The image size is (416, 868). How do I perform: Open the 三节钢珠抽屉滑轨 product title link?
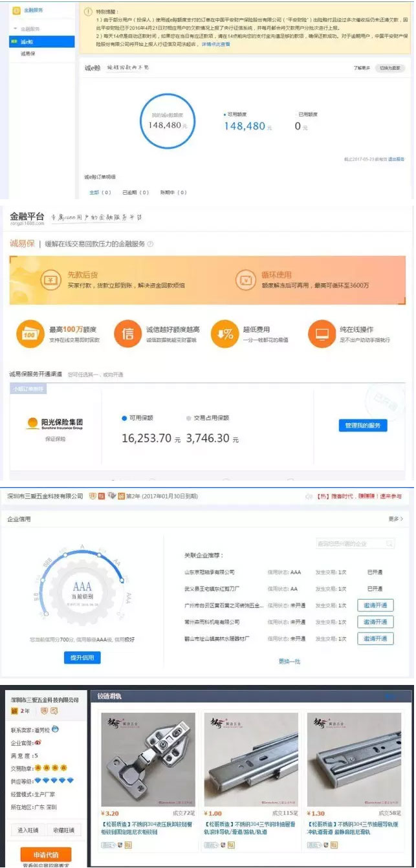pyautogui.click(x=251, y=827)
